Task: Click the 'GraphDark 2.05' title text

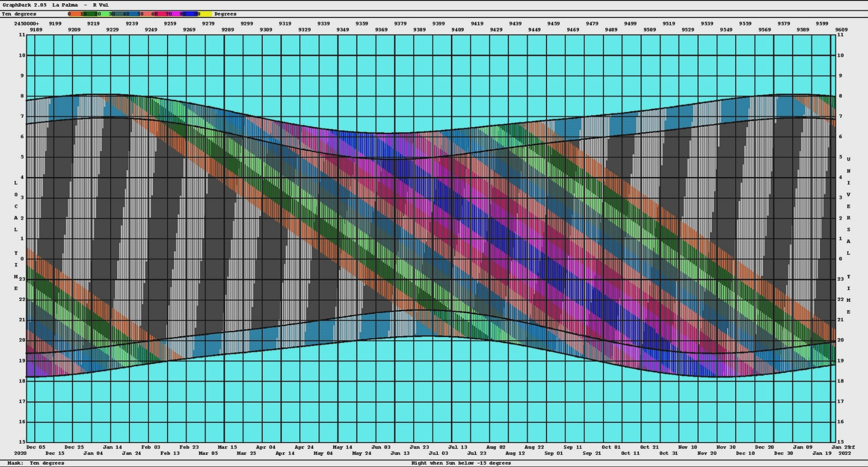Action: (24, 5)
